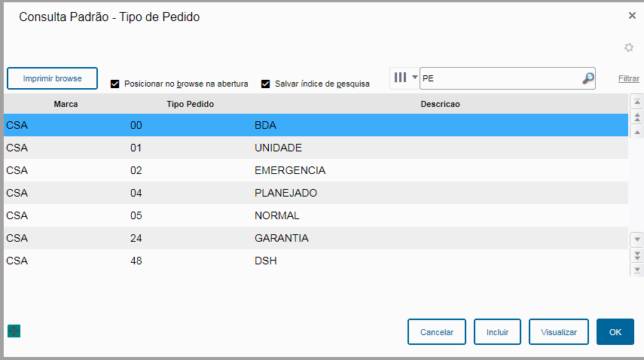This screenshot has height=360, width=644.
Task: Jump to the bottom of the list
Action: [x=637, y=269]
